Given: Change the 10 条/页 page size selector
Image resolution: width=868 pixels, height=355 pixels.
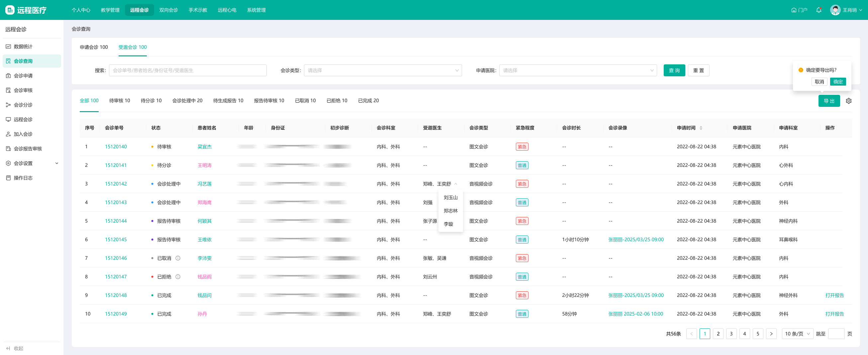Looking at the screenshot, I should click(x=797, y=334).
